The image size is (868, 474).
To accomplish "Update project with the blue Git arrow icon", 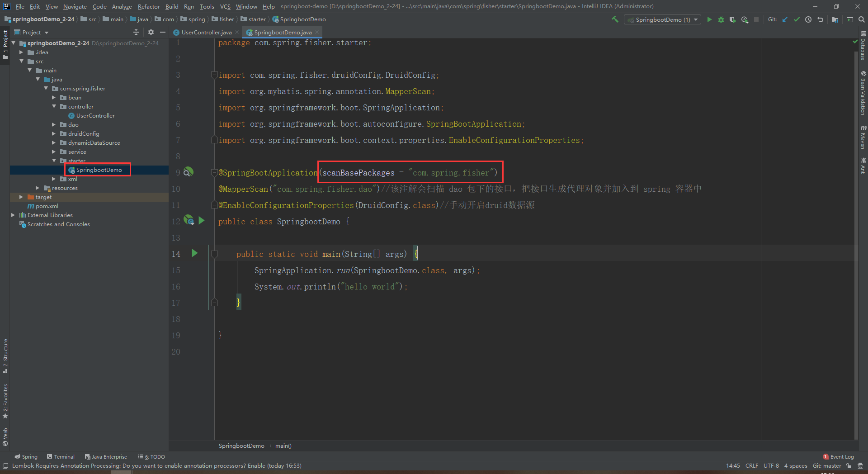I will coord(785,19).
